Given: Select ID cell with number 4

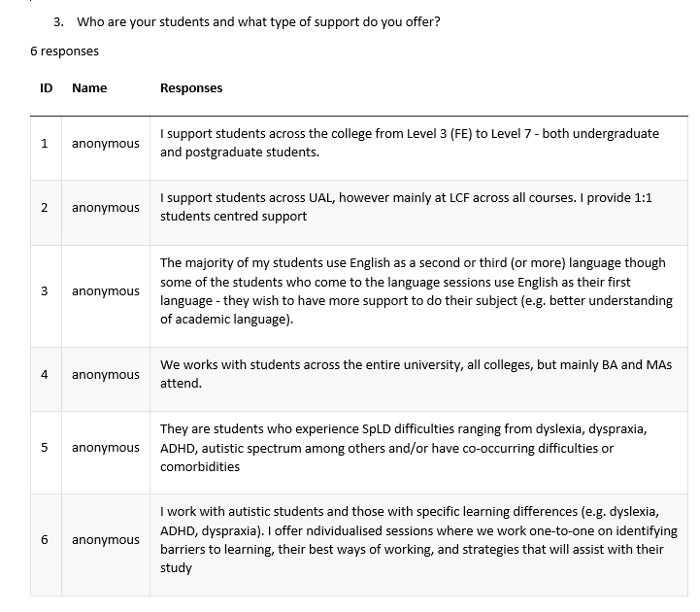Looking at the screenshot, I should (x=45, y=374).
